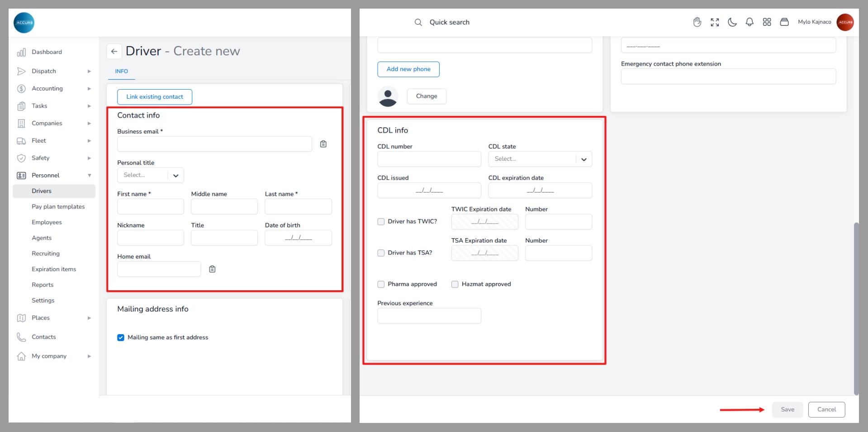The height and width of the screenshot is (432, 868).
Task: Uncheck Mailing same as first address
Action: click(121, 338)
